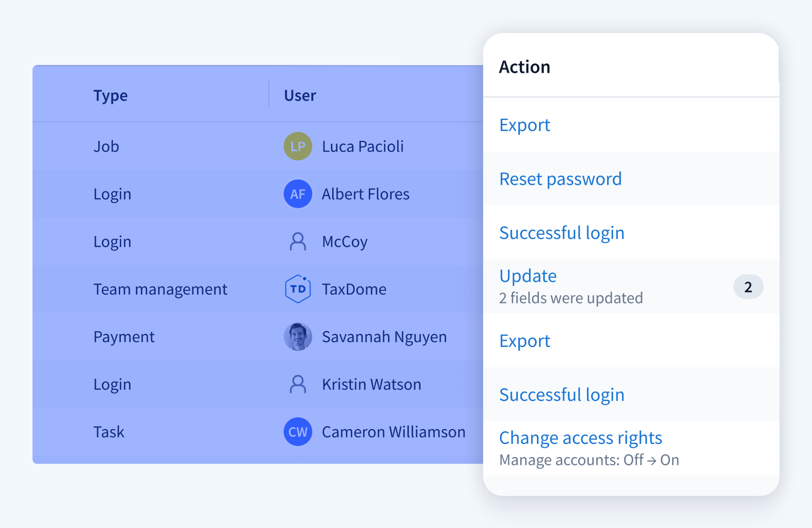Click the name McCoy

tap(344, 242)
